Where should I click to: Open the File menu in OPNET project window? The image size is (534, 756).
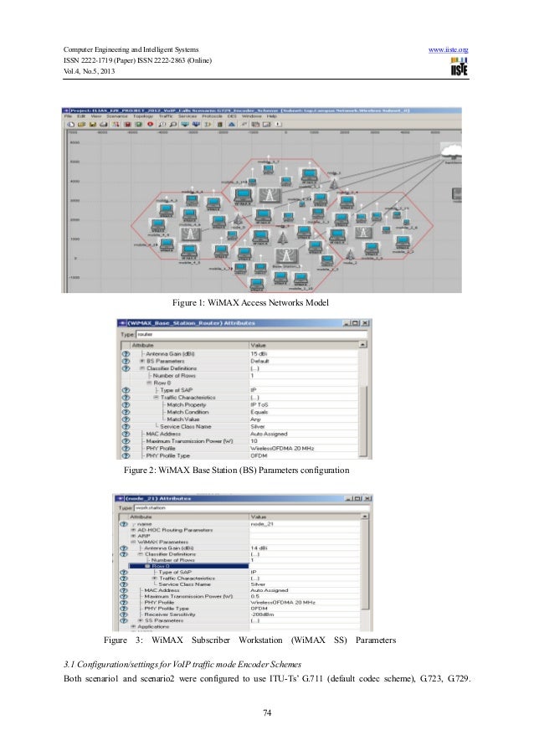click(x=68, y=116)
